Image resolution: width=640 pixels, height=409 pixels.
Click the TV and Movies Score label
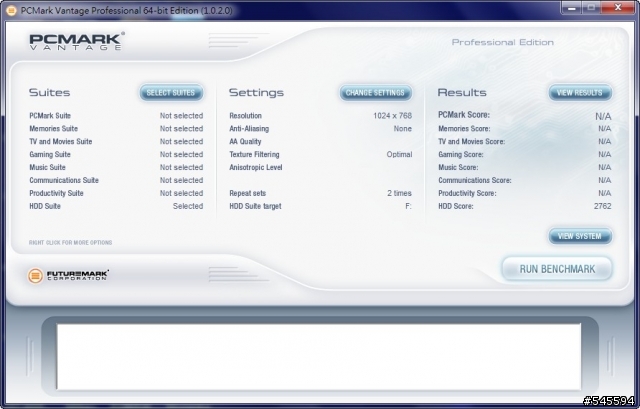click(x=471, y=142)
